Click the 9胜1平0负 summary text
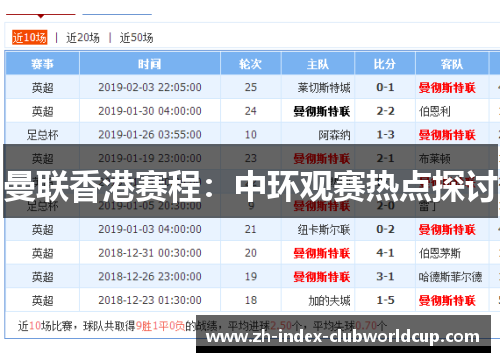 point(160,326)
